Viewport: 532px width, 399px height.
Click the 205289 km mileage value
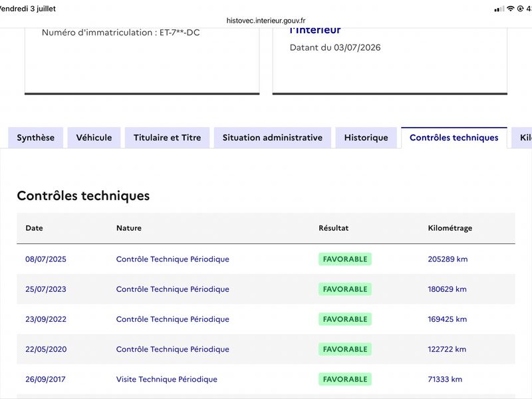(x=448, y=259)
